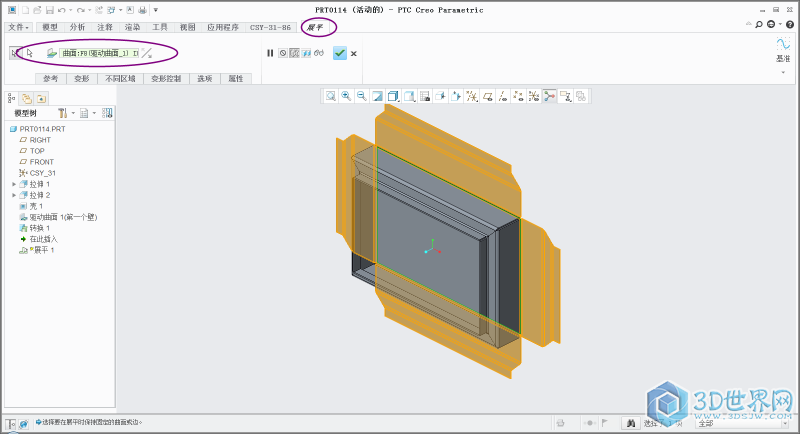Switch to the 工具 ribbon tab
The width and height of the screenshot is (800, 434).
pyautogui.click(x=160, y=27)
